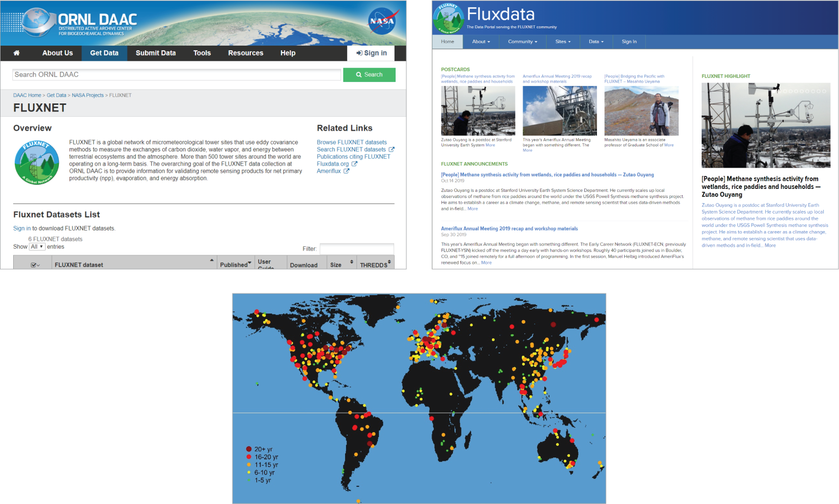
Task: Click the 16-20 yr legend dot on map
Action: (x=249, y=457)
